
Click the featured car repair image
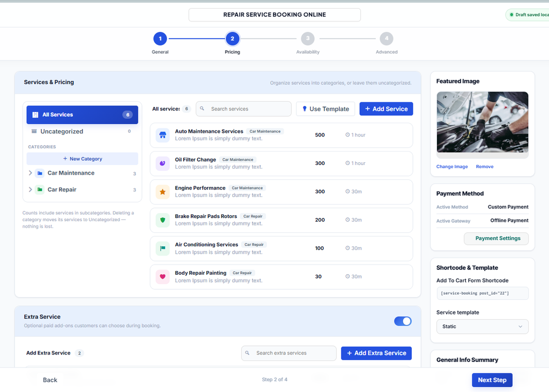click(x=483, y=122)
